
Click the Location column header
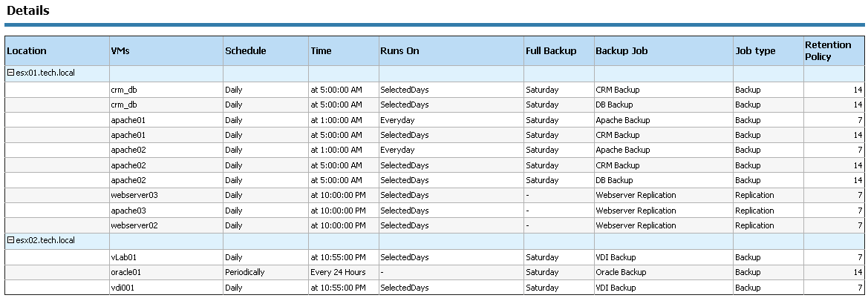pyautogui.click(x=27, y=51)
